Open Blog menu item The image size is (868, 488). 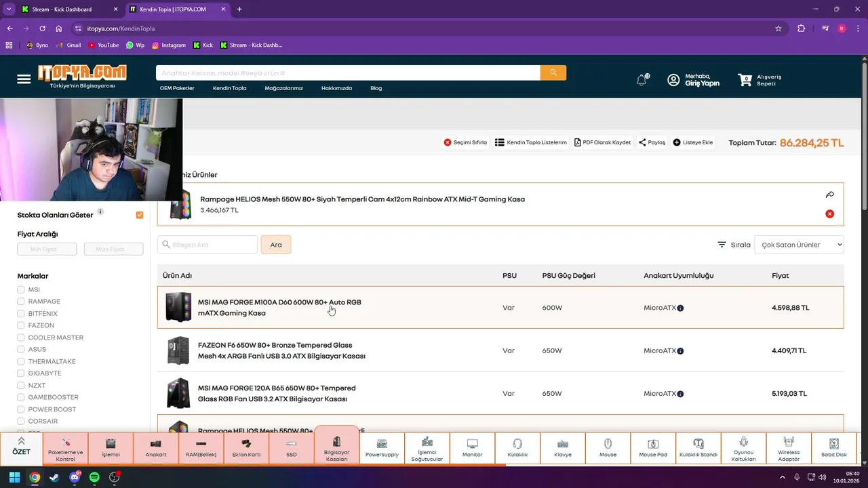point(376,88)
